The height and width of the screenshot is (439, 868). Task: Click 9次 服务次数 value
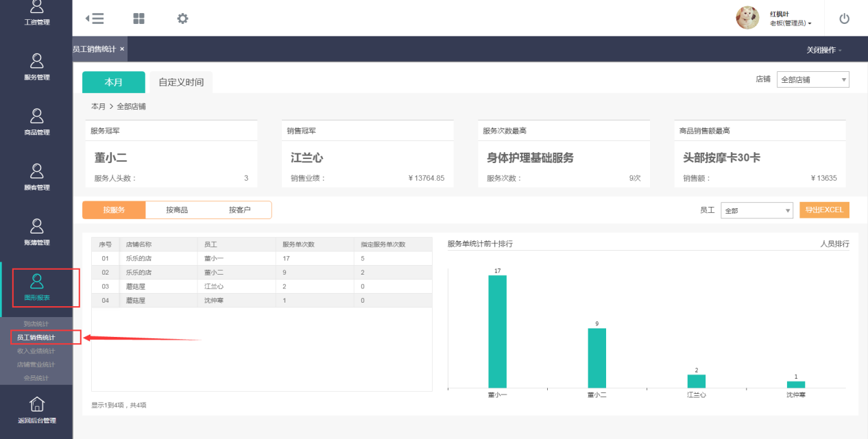tap(635, 179)
